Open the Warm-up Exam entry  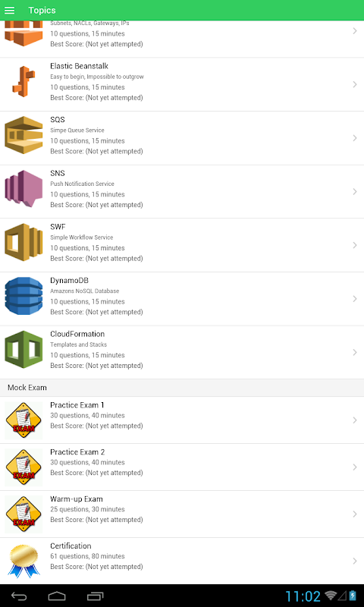(x=182, y=514)
